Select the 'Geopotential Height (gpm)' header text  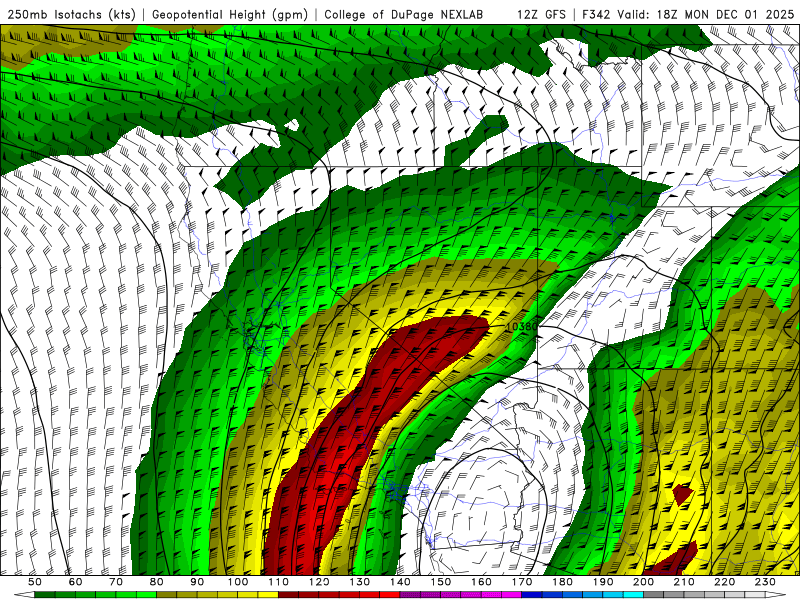pyautogui.click(x=230, y=14)
